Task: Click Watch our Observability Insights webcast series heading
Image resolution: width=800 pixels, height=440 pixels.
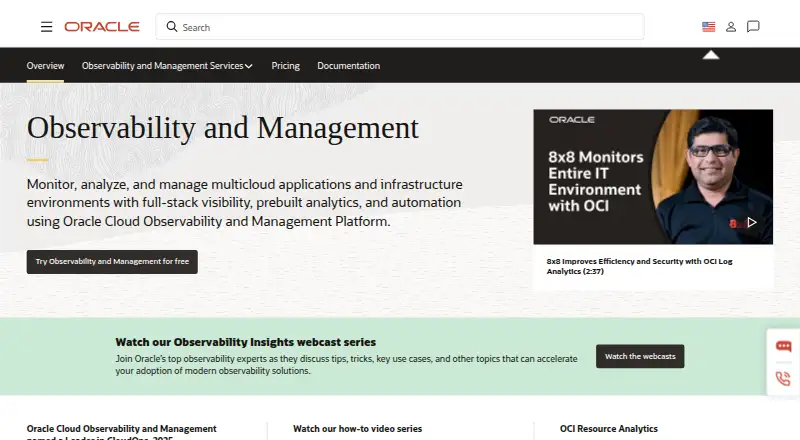Action: pyautogui.click(x=245, y=342)
